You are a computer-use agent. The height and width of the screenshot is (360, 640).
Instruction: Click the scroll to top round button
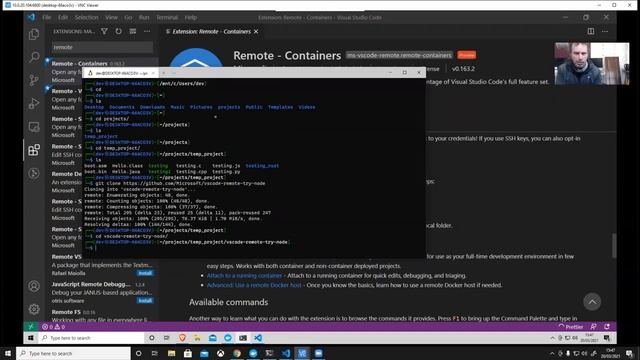[592, 302]
